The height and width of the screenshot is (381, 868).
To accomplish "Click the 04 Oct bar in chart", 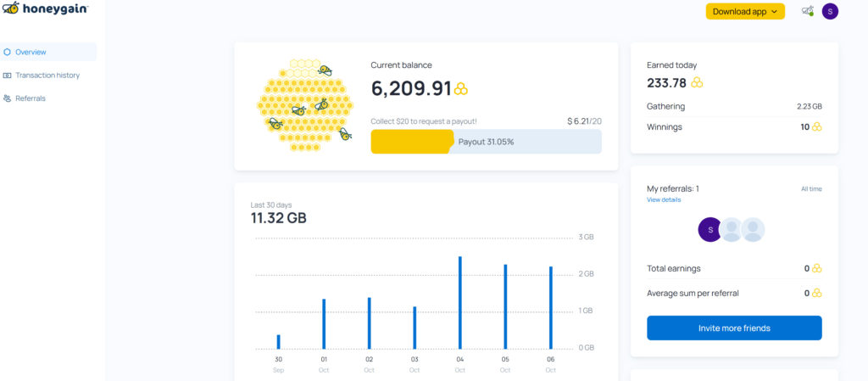I will pos(459,302).
